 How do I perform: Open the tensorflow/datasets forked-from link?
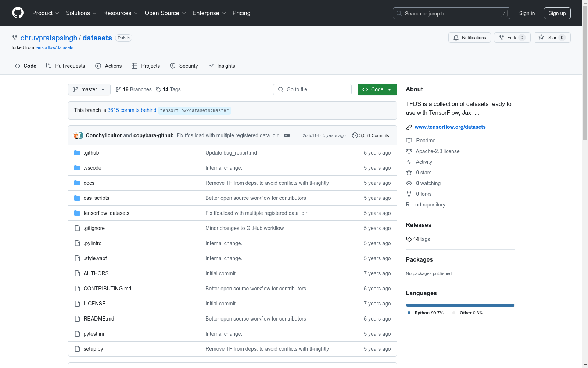pyautogui.click(x=54, y=47)
